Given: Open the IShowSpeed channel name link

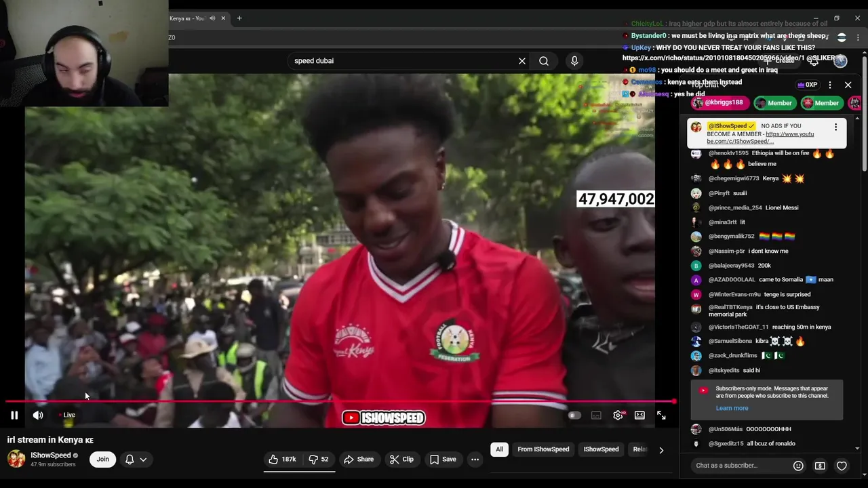Looking at the screenshot, I should click(x=51, y=455).
